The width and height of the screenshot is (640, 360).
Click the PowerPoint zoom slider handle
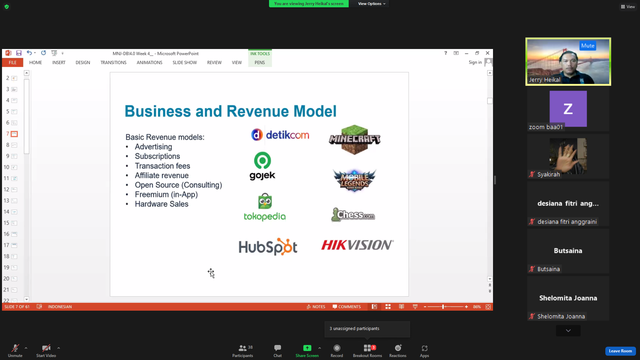pyautogui.click(x=443, y=307)
